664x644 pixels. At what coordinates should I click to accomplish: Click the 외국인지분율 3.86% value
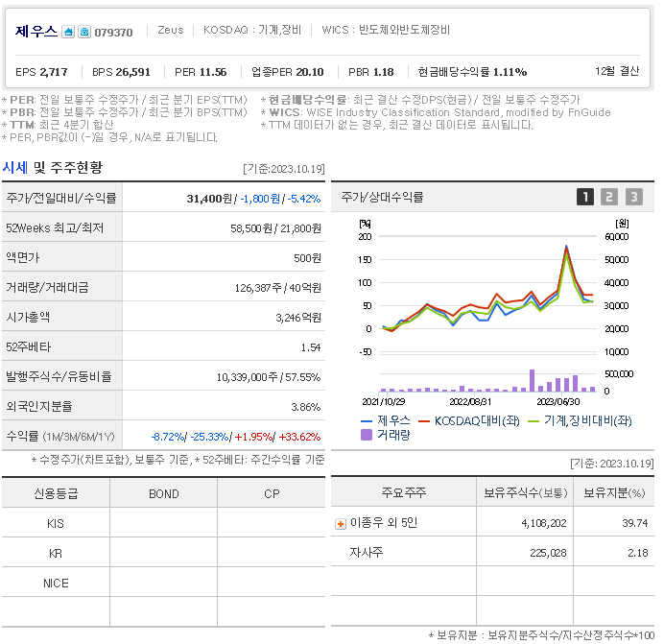point(306,407)
